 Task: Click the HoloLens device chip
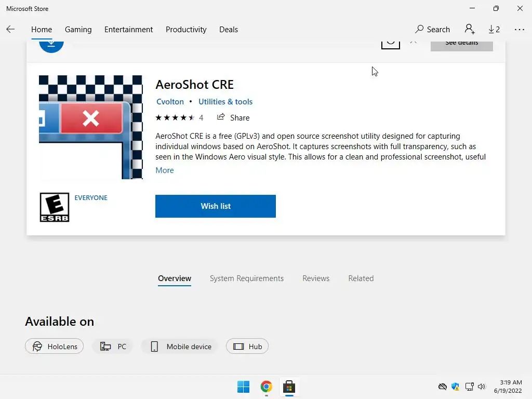tap(54, 347)
